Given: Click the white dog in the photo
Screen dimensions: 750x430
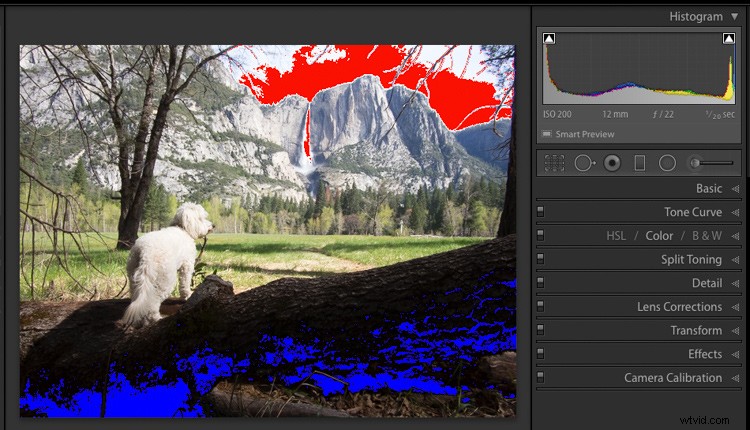Looking at the screenshot, I should click(x=163, y=263).
